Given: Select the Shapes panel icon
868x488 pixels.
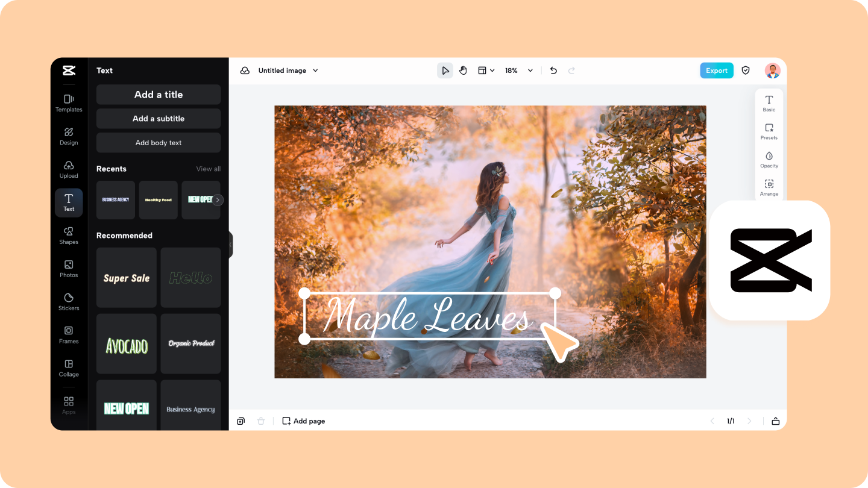Looking at the screenshot, I should (69, 236).
